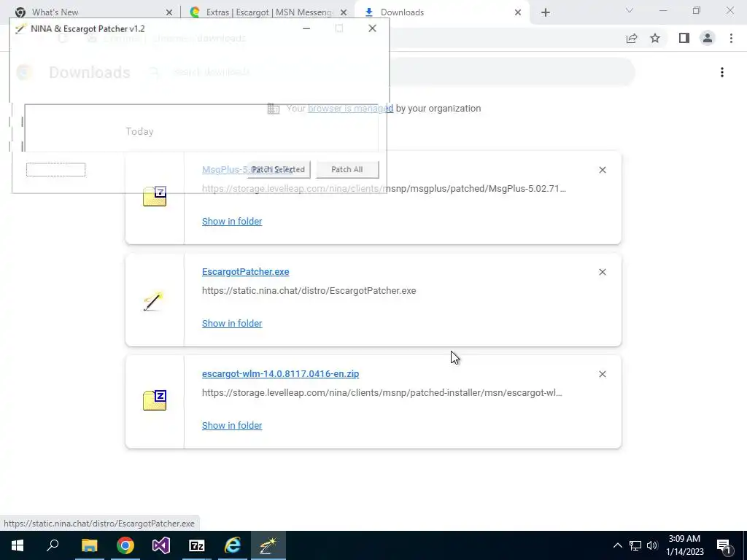The width and height of the screenshot is (747, 560).
Task: Remove MsgPlus download from list
Action: point(603,170)
